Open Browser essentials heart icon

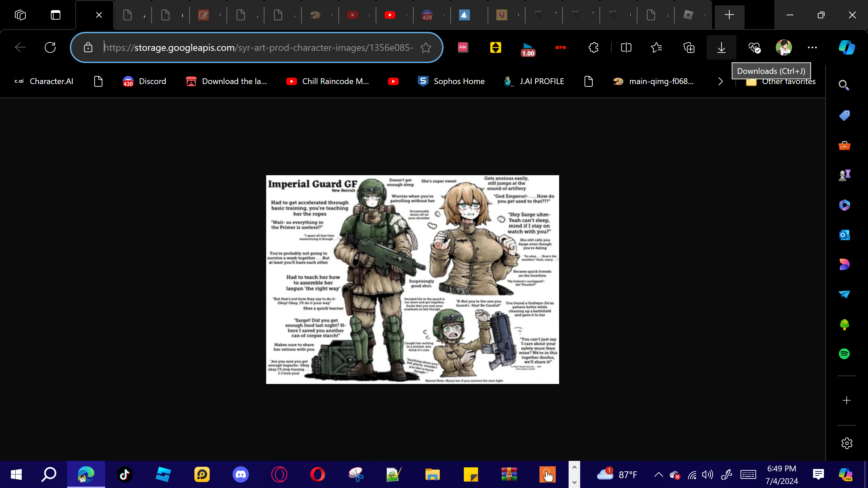[754, 47]
